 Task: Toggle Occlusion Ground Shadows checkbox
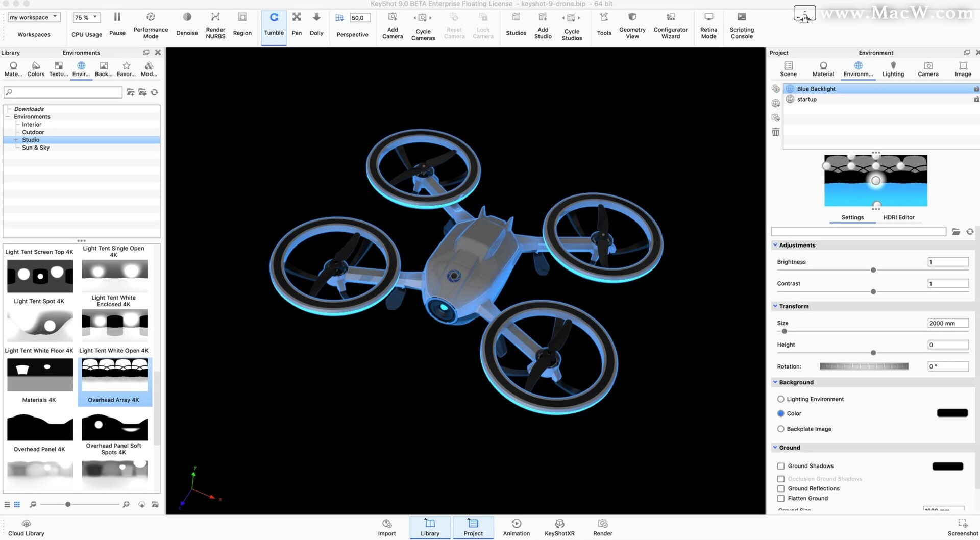point(780,479)
